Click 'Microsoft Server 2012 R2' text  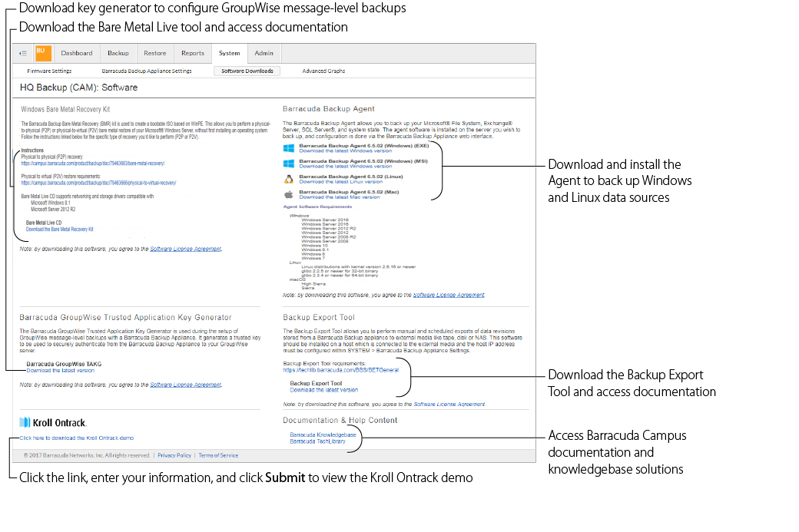(x=53, y=210)
